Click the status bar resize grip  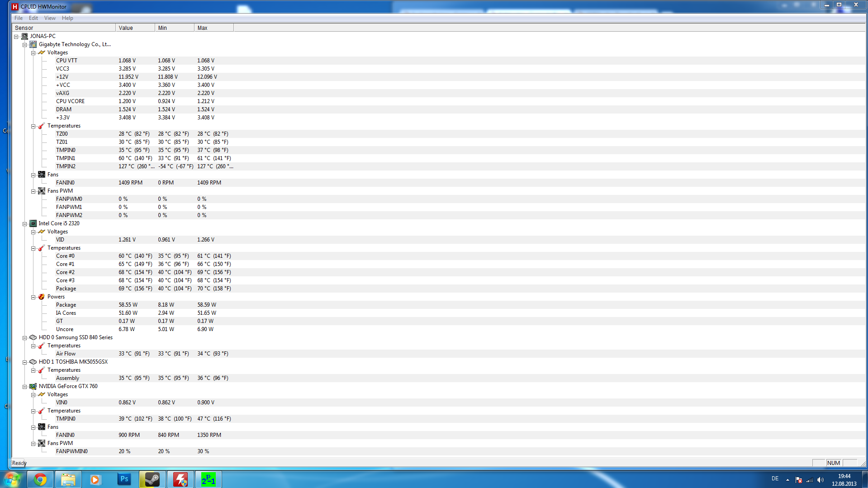point(863,463)
